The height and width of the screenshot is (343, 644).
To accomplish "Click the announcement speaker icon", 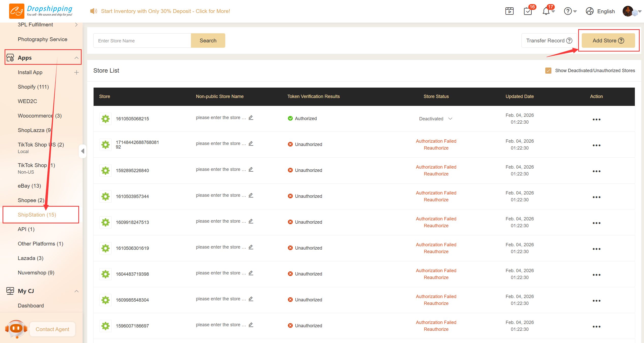I will 94,11.
